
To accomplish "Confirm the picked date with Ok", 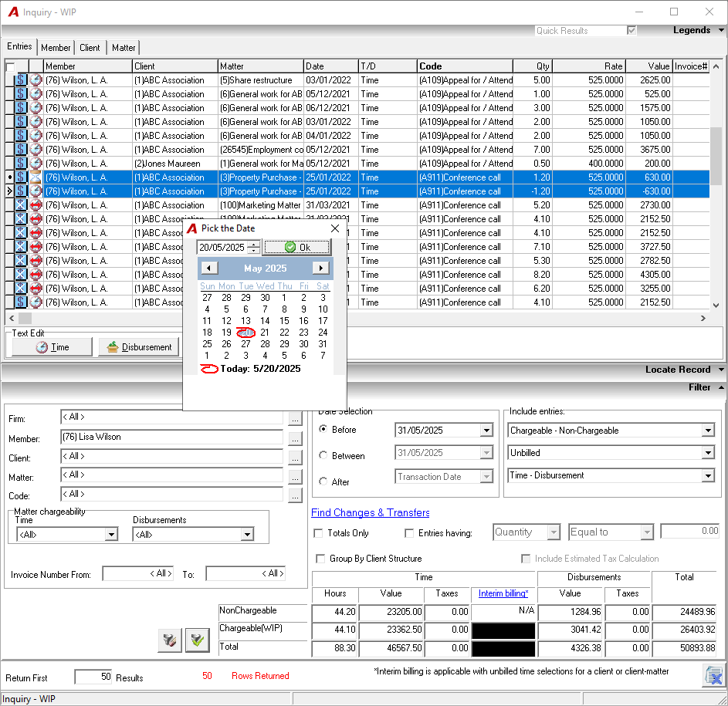I will [297, 248].
